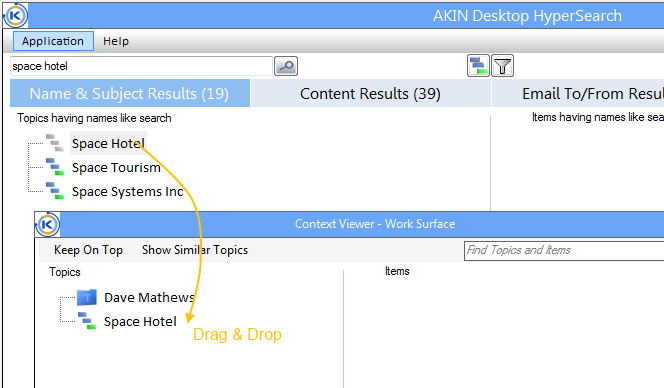The width and height of the screenshot is (664, 388).
Task: Select the Name & Subject Results tab
Action: click(130, 94)
